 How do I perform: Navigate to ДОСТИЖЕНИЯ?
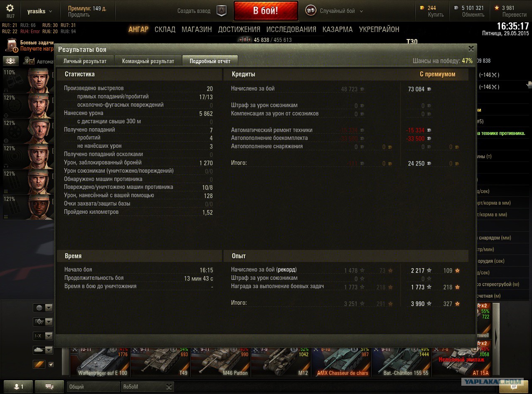239,29
